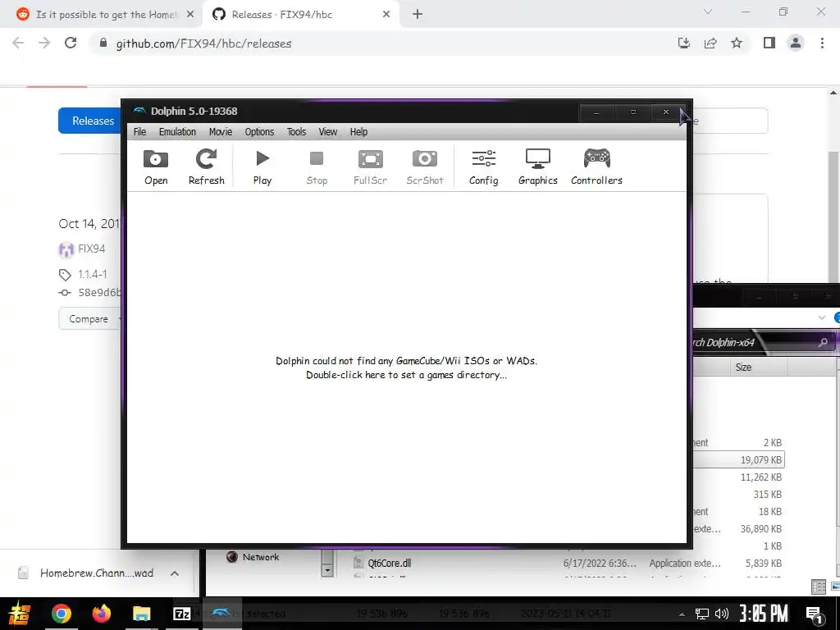This screenshot has height=630, width=840.
Task: Open File Explorer from the taskbar
Action: [142, 614]
